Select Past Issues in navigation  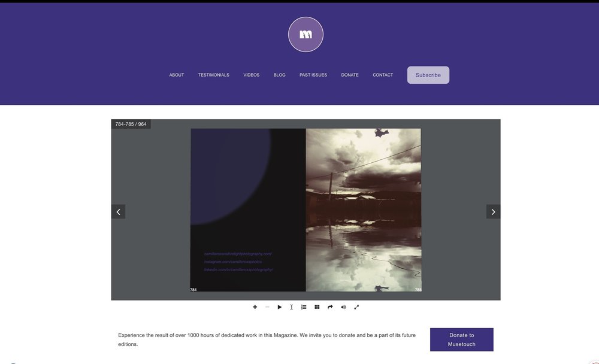[313, 75]
